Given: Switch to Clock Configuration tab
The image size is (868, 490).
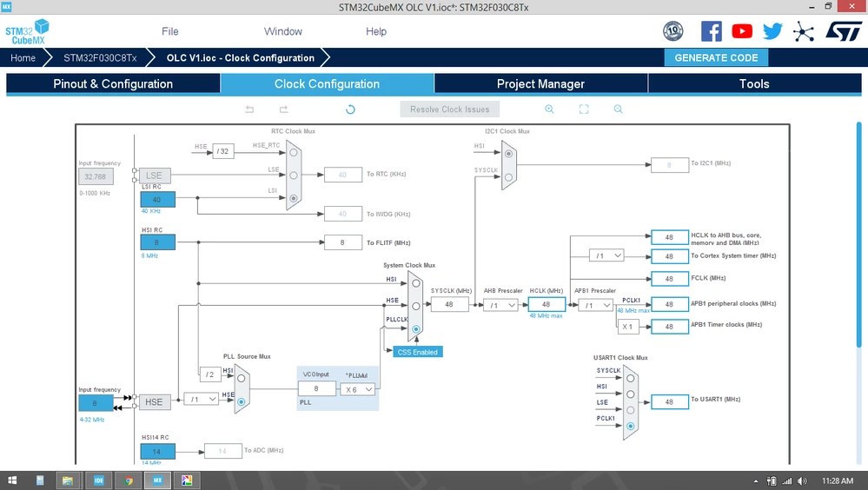Looking at the screenshot, I should point(328,83).
